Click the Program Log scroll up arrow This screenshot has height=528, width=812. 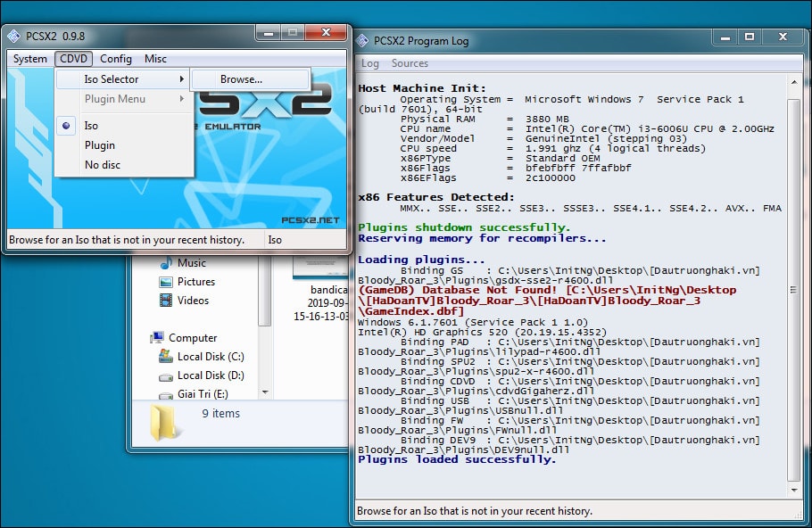pyautogui.click(x=794, y=82)
